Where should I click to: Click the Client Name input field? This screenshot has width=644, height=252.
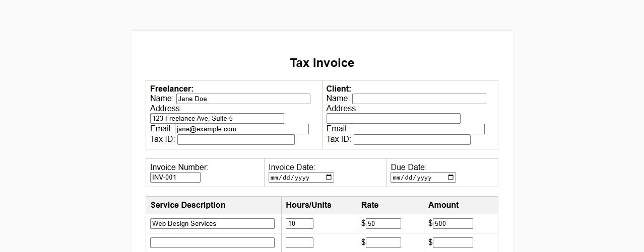point(419,99)
